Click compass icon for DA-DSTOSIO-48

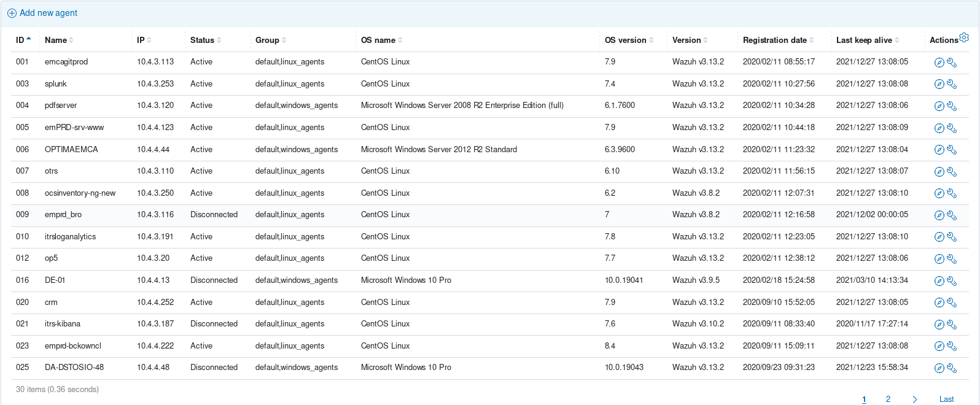939,368
